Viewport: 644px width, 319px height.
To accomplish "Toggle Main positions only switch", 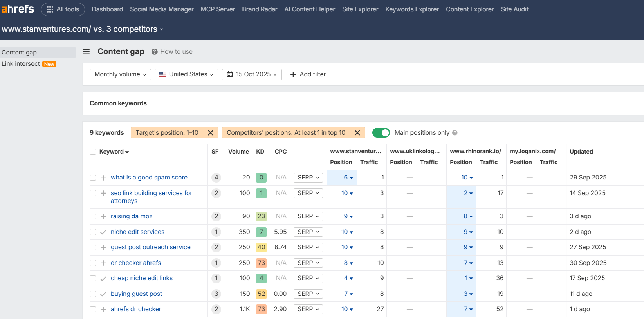I will tap(381, 133).
